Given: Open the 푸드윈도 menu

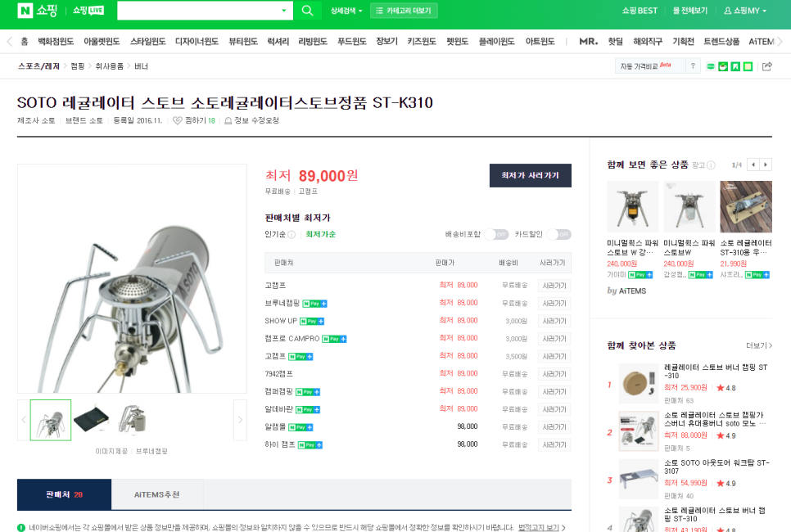Looking at the screenshot, I should point(351,42).
